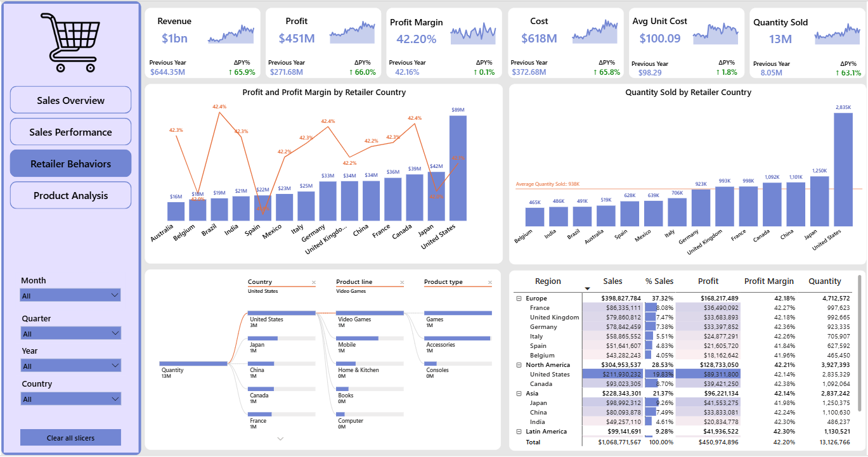Viewport: 868px width, 457px height.
Task: Collapse the Asia region group
Action: [x=519, y=394]
